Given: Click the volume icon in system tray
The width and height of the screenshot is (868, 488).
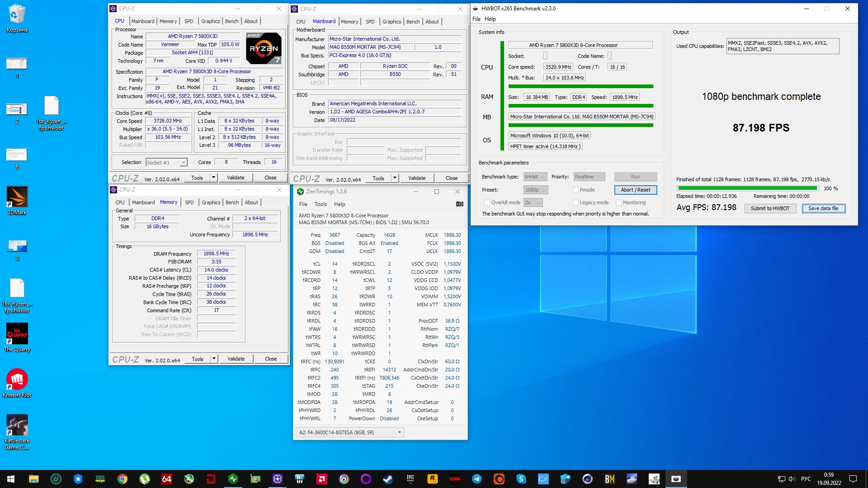Looking at the screenshot, I should point(792,479).
